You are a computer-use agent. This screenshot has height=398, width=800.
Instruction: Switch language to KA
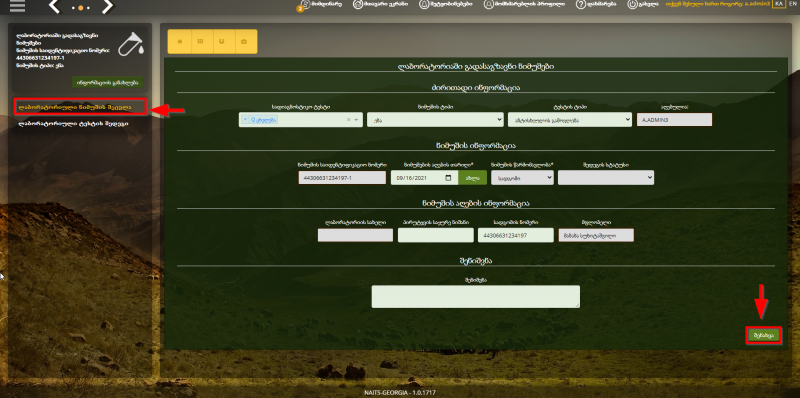click(x=778, y=4)
